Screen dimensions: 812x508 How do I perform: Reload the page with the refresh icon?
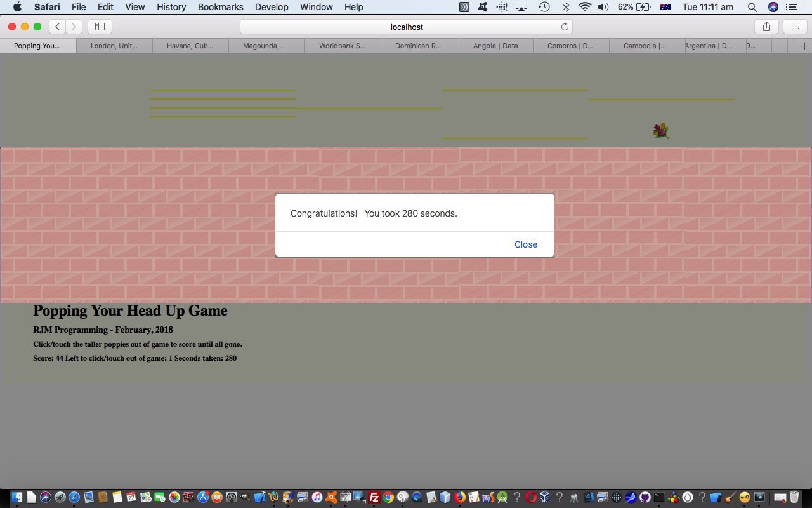(565, 27)
